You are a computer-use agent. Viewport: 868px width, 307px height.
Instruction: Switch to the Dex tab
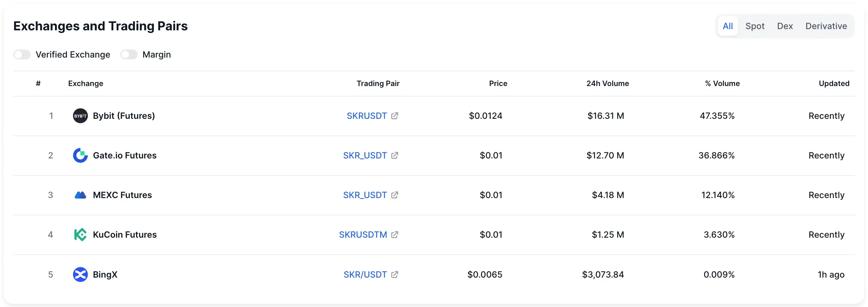(784, 26)
